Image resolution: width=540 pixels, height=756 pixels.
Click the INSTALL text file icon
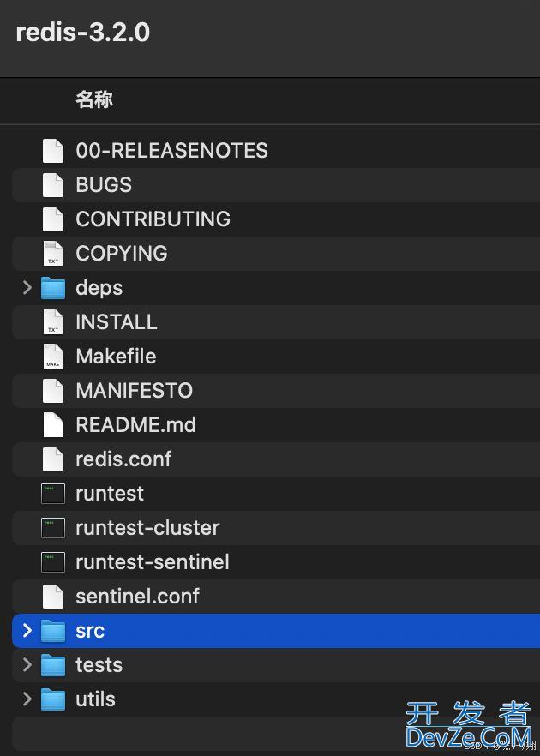click(53, 321)
